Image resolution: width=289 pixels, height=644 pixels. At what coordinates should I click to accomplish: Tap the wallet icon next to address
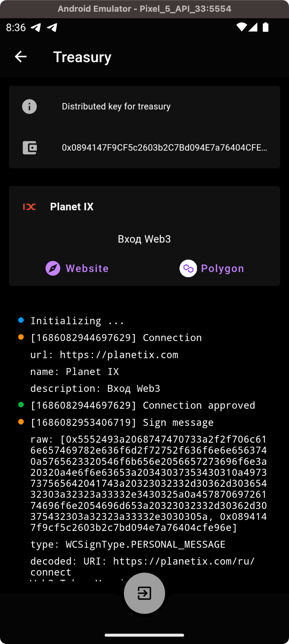[x=29, y=148]
